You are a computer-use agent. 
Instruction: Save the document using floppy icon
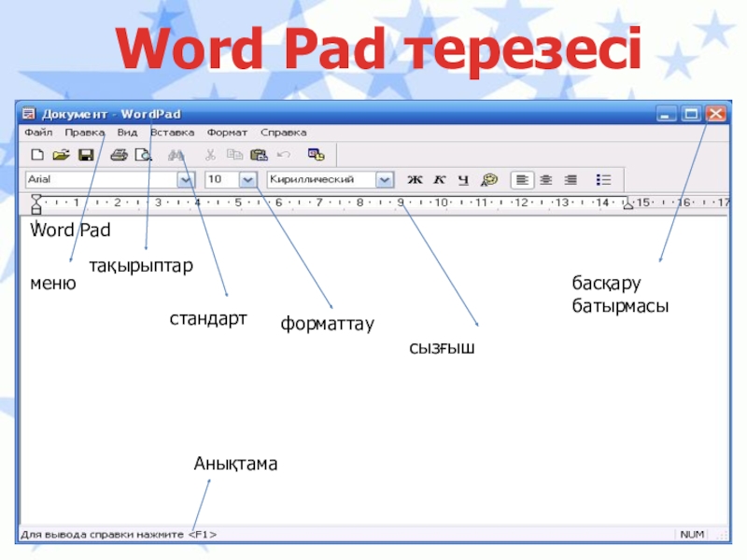(x=86, y=155)
